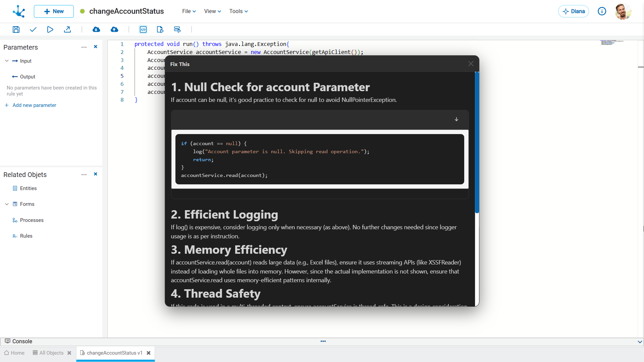Click Add new parameter link

pos(34,105)
